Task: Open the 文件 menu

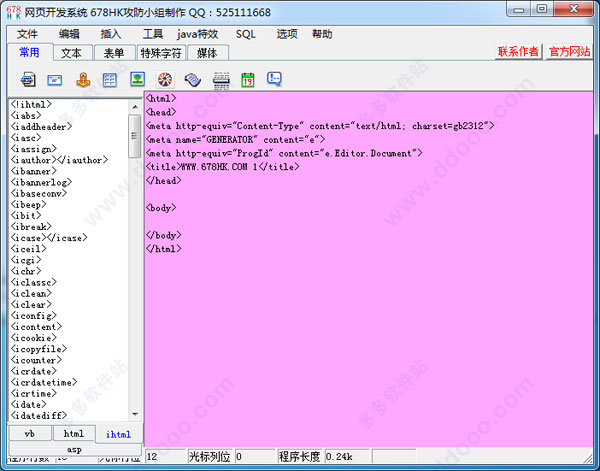Action: pos(27,34)
